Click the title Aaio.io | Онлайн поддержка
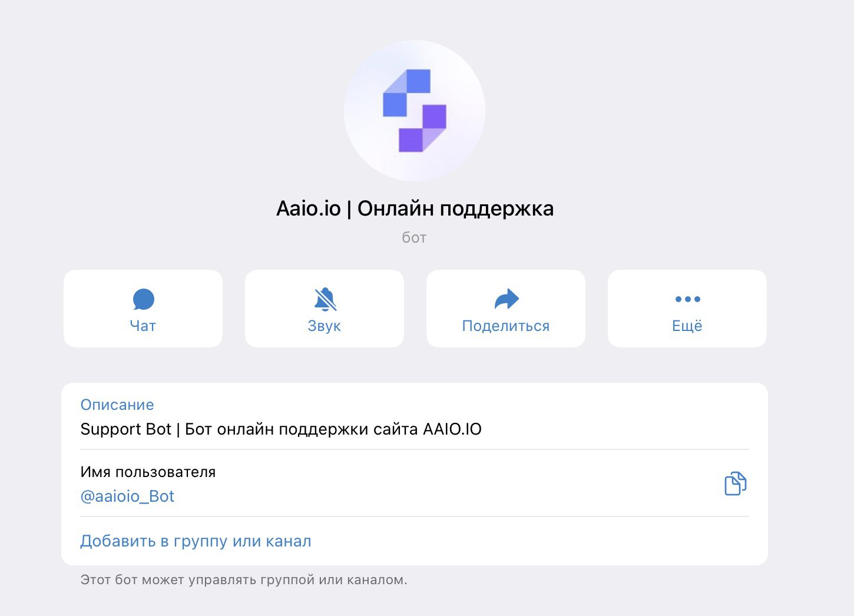The height and width of the screenshot is (616, 854). pos(415,208)
